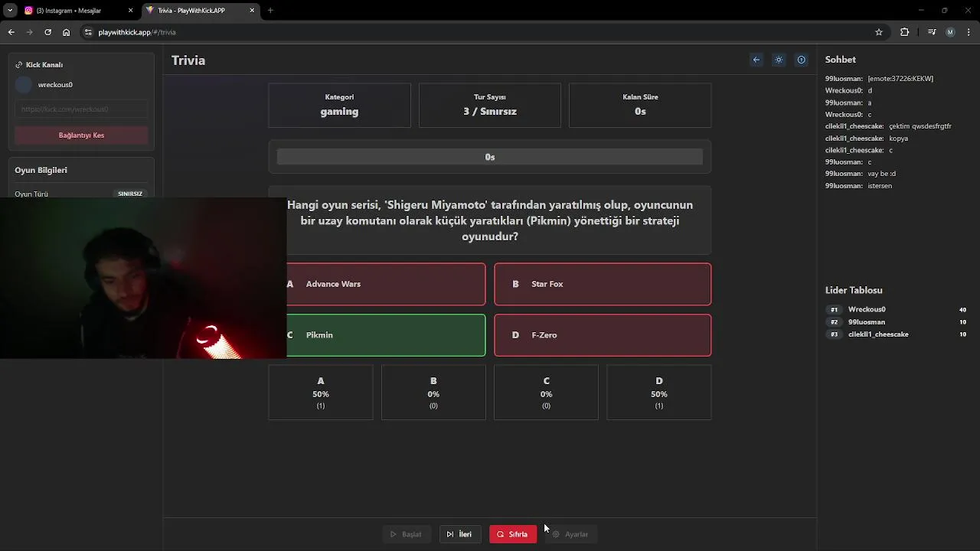The height and width of the screenshot is (551, 980).
Task: Click the Başlat start button
Action: coord(407,534)
